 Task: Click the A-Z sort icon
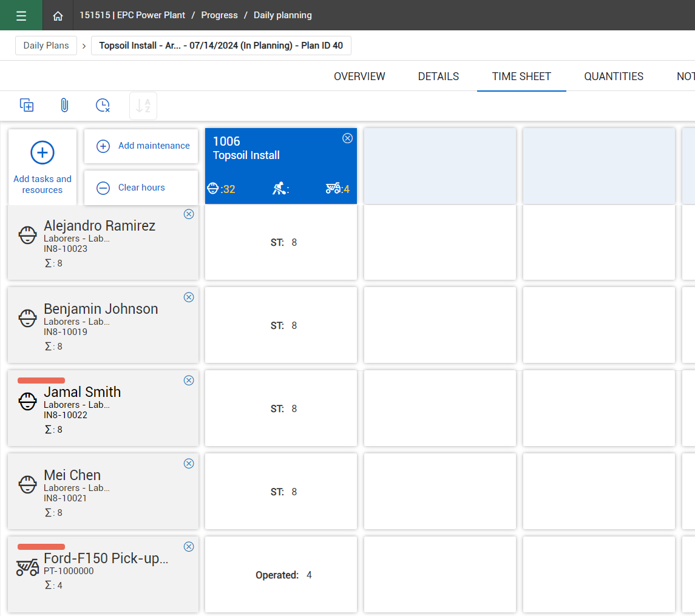click(143, 106)
